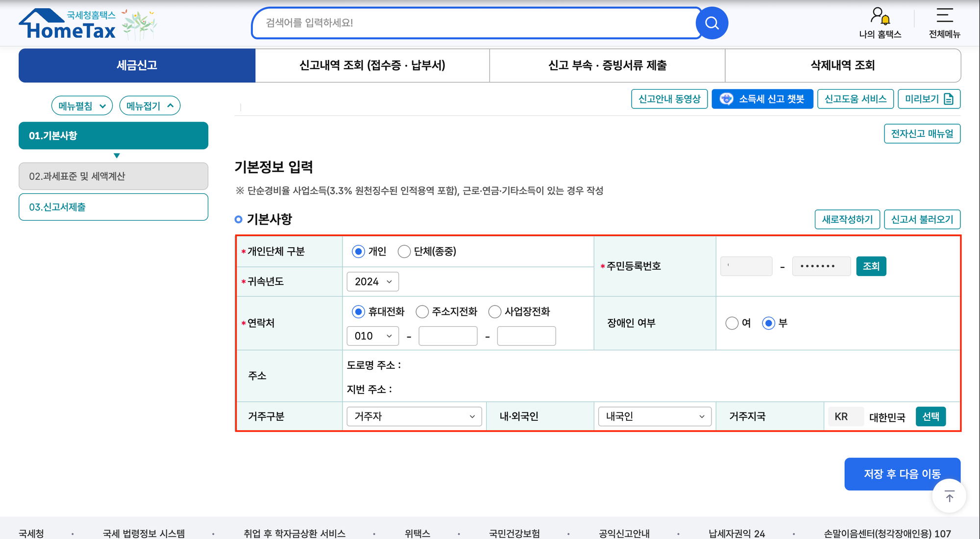980x539 pixels.
Task: Open the 거주자 residency dropdown
Action: 414,416
